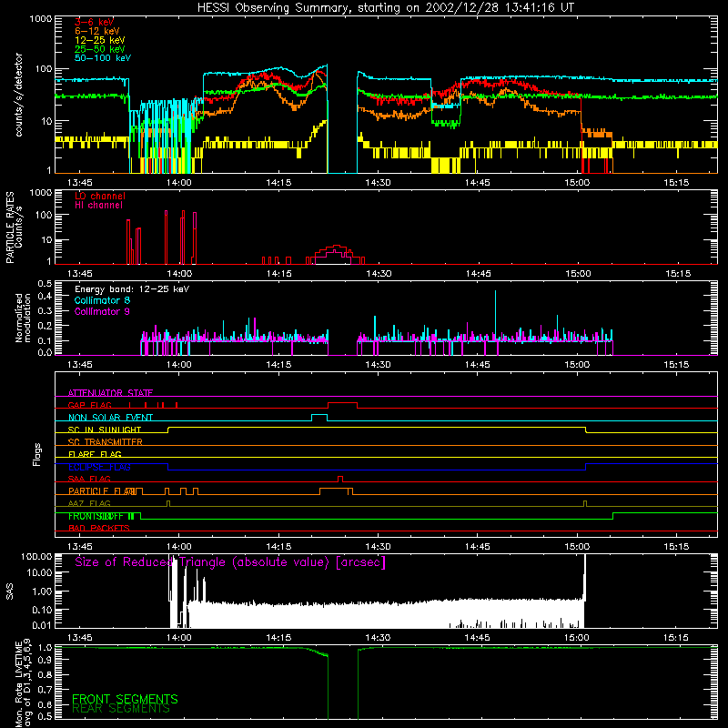Viewport: 728px width, 728px height.
Task: Click the 13:45 tick under the SAS plot
Action: (79, 638)
